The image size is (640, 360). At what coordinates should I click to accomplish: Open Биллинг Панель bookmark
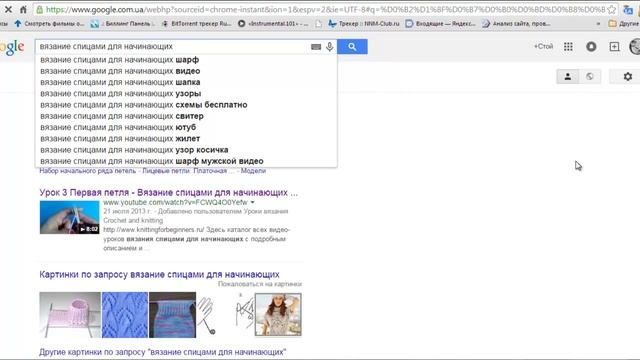tap(122, 24)
